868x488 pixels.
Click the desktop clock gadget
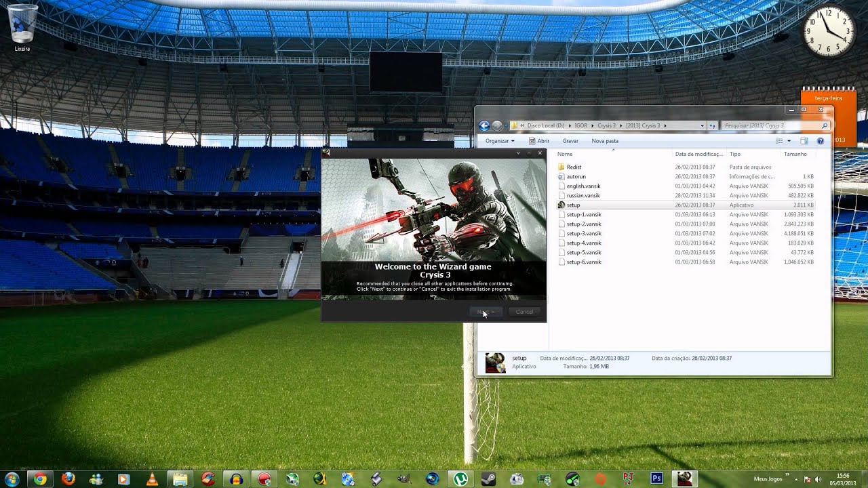click(x=829, y=30)
